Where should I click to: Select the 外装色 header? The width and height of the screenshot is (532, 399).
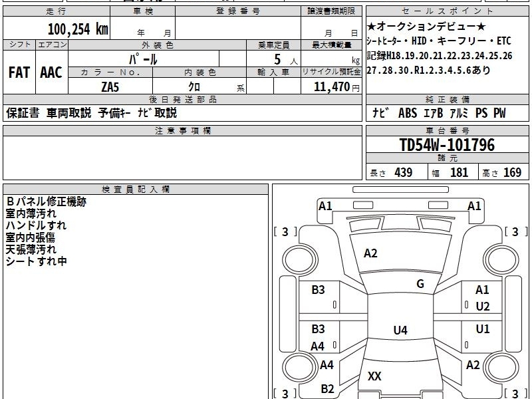[157, 45]
